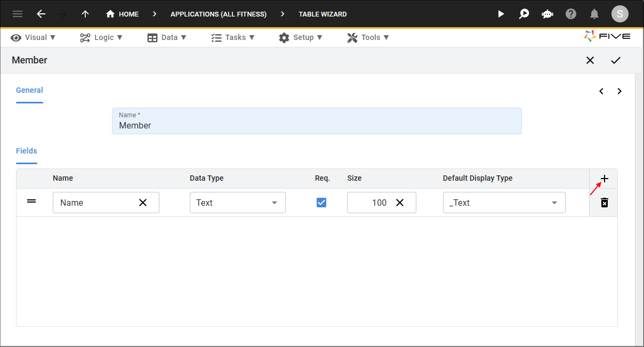644x347 pixels.
Task: Open the Tasks menu
Action: pos(233,37)
